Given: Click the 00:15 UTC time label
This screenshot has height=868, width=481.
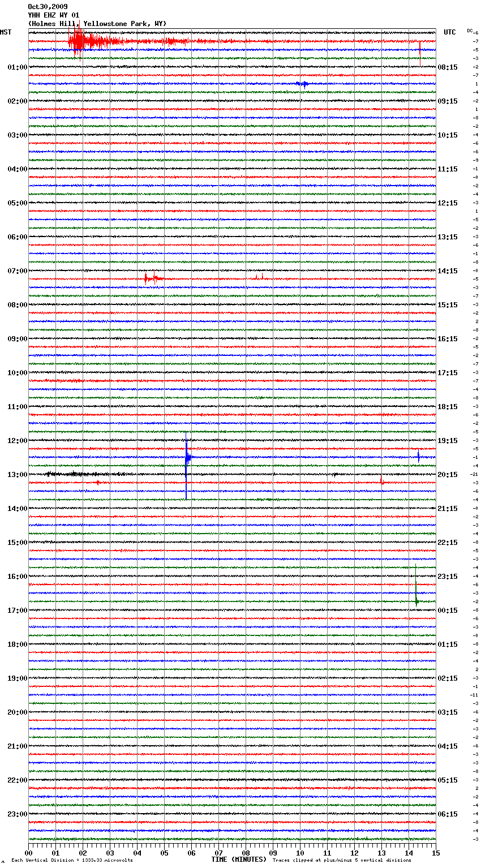Looking at the screenshot, I should click(x=448, y=611).
